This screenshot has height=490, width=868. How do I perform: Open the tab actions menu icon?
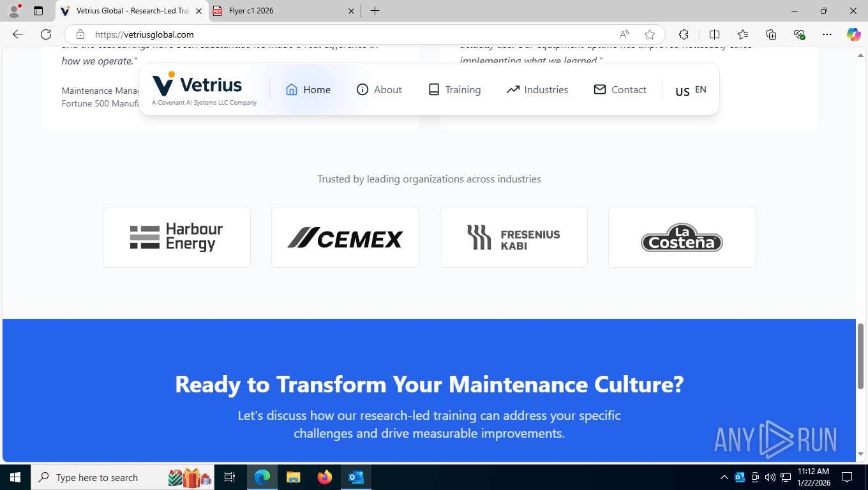click(38, 11)
